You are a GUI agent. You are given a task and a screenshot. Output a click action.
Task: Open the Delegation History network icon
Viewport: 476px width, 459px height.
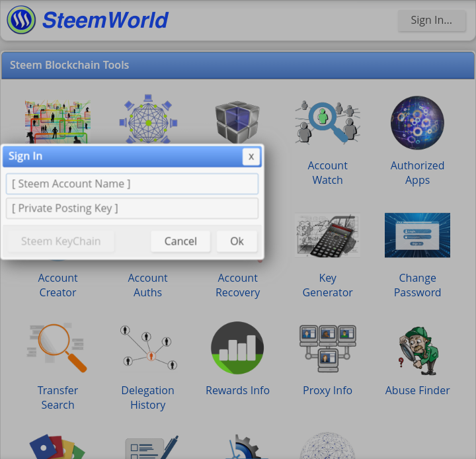[148, 347]
